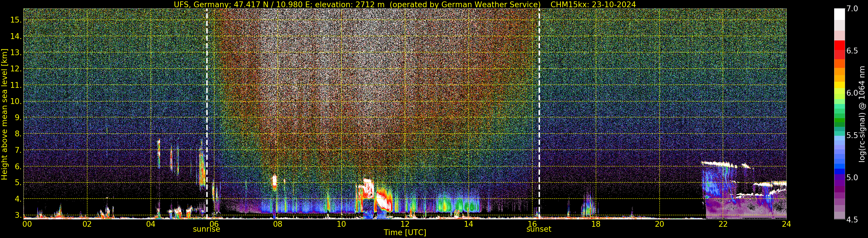Click the '12' time tick label
868x238 pixels.
[405, 224]
